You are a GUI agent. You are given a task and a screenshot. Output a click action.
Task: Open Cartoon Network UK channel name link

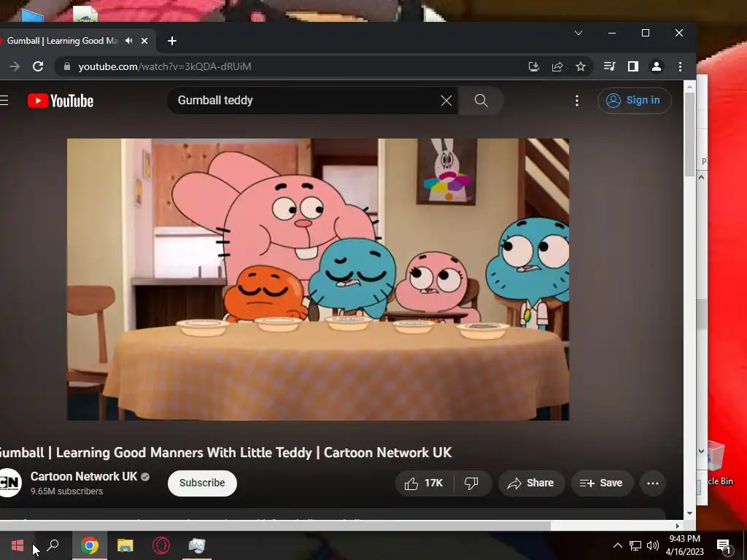click(84, 476)
